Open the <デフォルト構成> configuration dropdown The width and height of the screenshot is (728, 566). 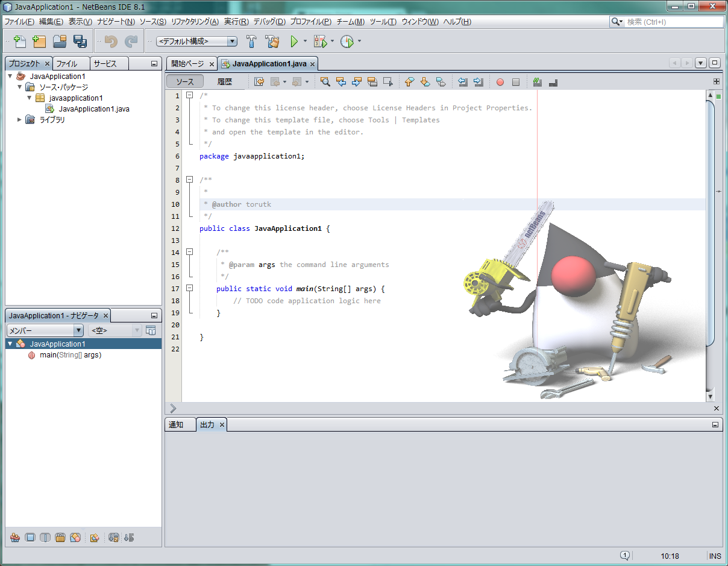pos(197,42)
